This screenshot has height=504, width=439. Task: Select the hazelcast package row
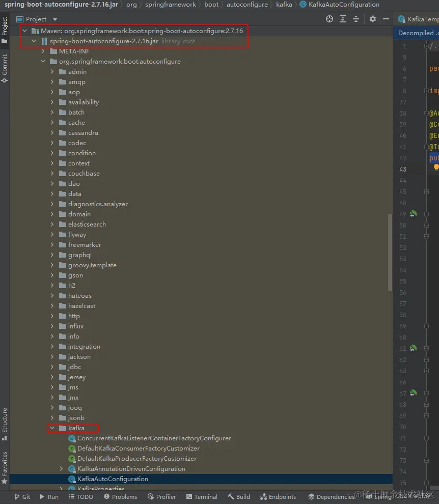201,305
